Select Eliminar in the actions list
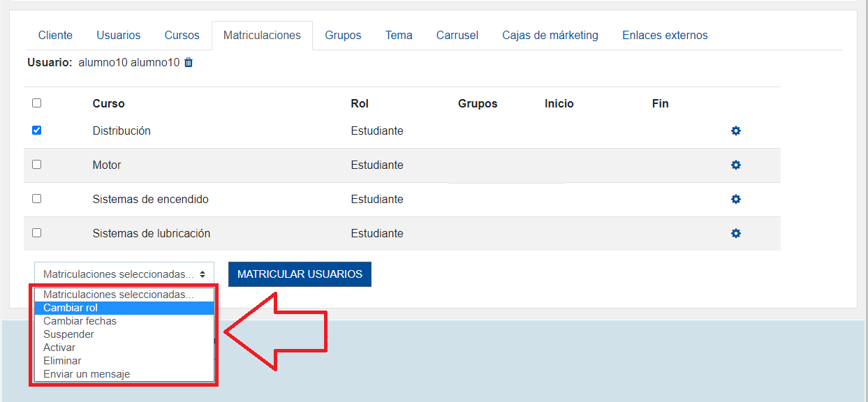This screenshot has width=868, height=402. pyautogui.click(x=62, y=361)
